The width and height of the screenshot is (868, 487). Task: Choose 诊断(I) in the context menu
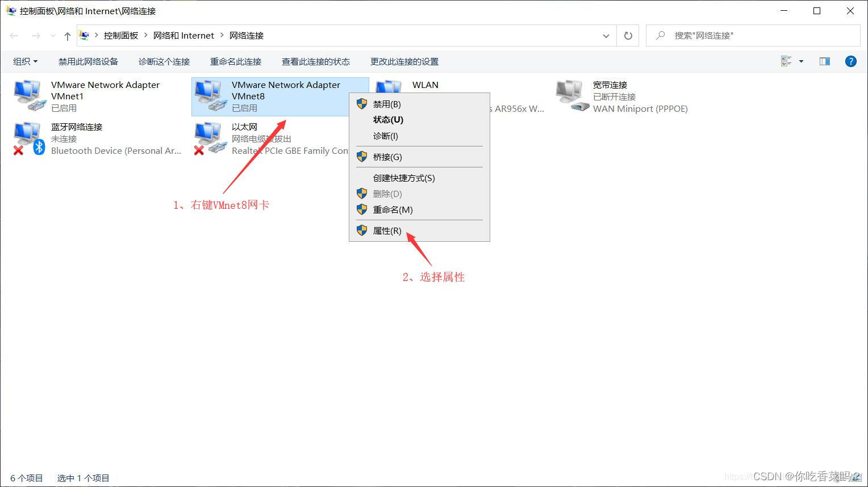click(x=419, y=136)
